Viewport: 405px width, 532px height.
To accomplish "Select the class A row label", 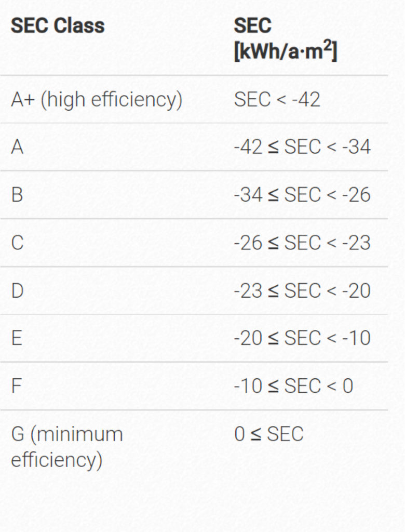I will coord(17,147).
